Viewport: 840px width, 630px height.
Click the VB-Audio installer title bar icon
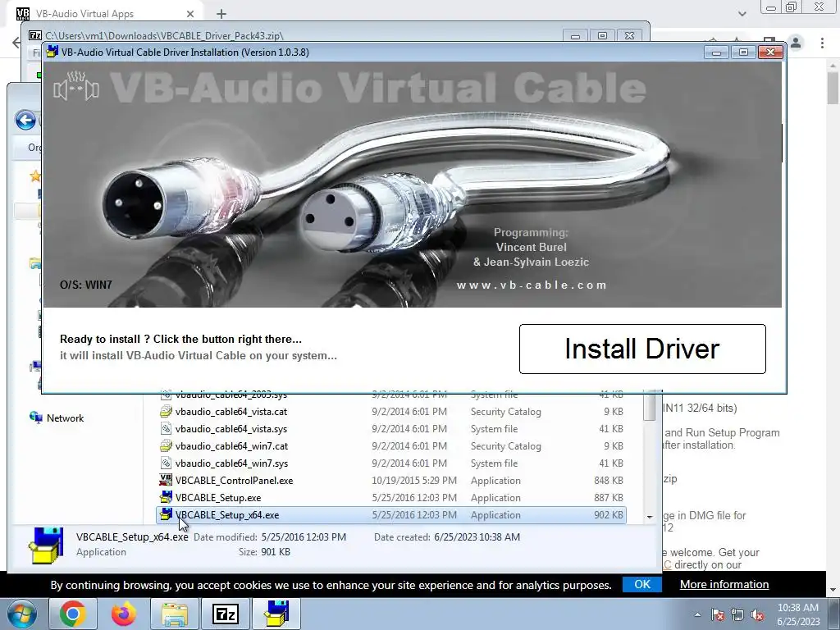[52, 52]
